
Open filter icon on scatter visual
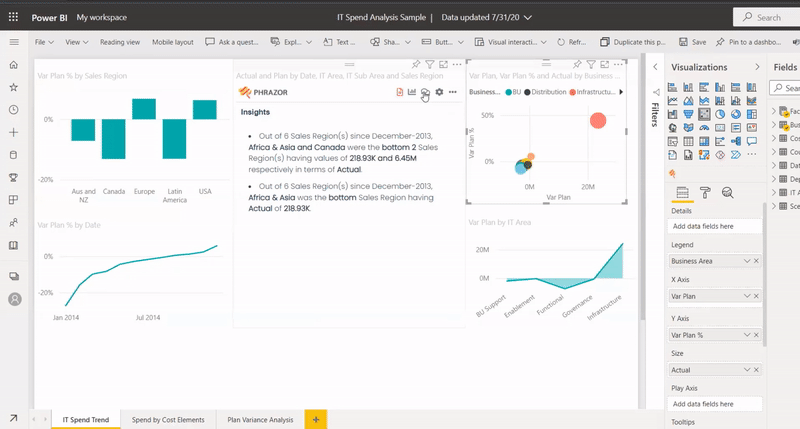[591, 64]
